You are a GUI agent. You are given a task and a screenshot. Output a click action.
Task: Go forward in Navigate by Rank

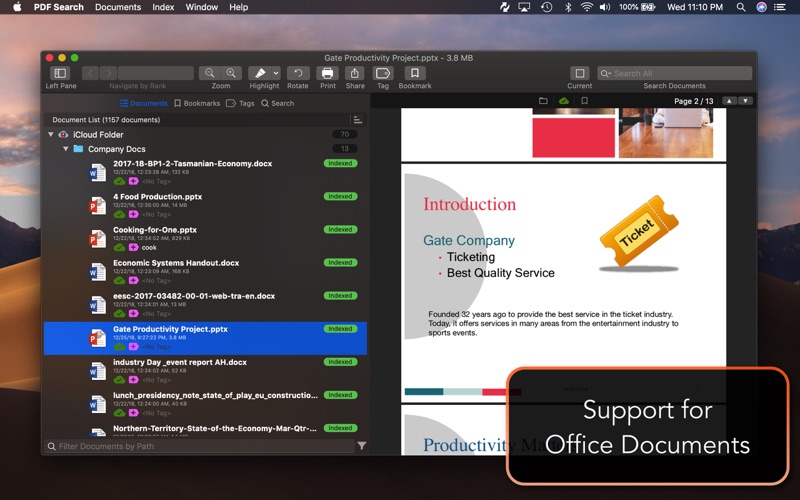tap(108, 73)
